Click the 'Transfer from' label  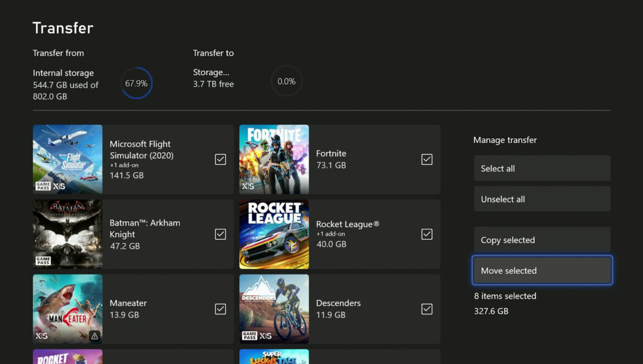58,53
